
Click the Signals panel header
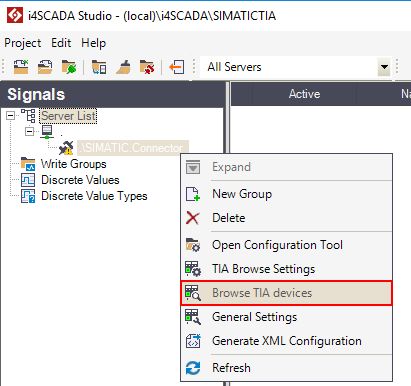(113, 94)
